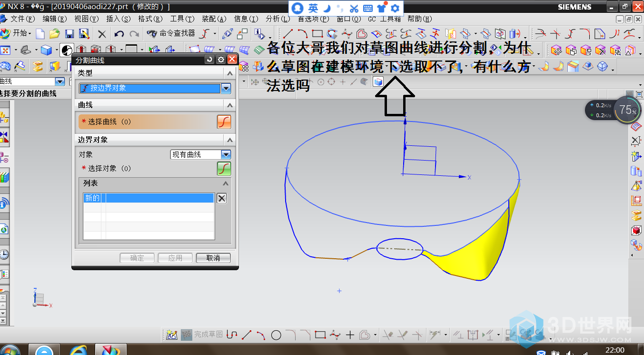Open the 帮助(H) menu

coord(420,19)
